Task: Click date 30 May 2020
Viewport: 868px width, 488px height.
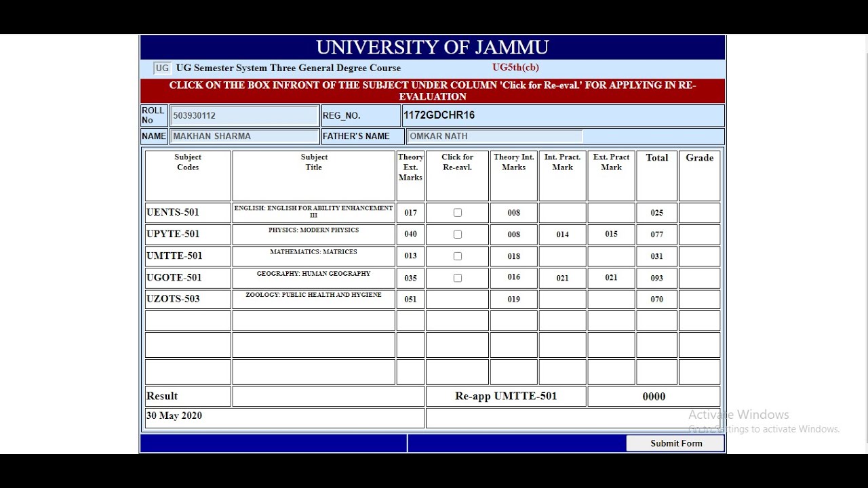Action: [174, 415]
